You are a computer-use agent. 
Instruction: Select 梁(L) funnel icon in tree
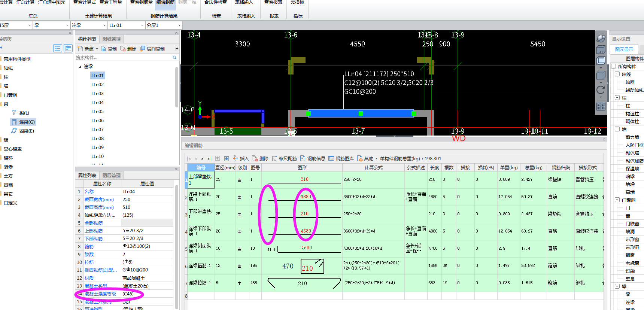pos(14,113)
